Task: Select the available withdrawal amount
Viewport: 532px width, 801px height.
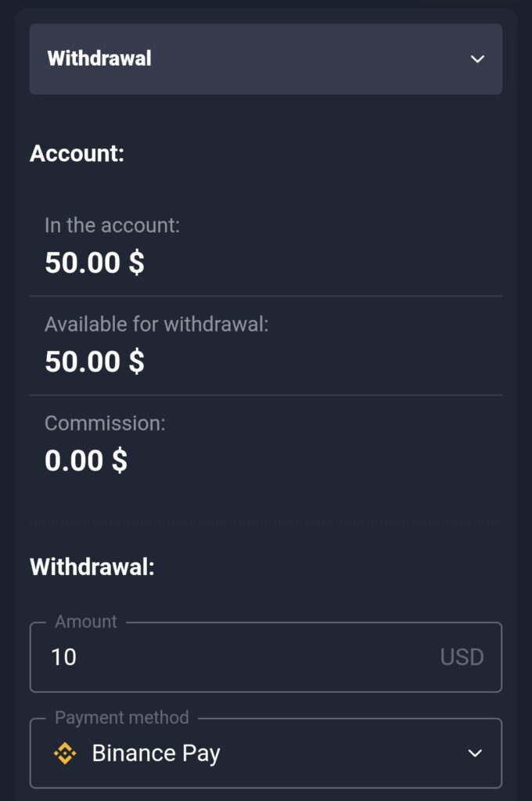Action: (x=94, y=361)
